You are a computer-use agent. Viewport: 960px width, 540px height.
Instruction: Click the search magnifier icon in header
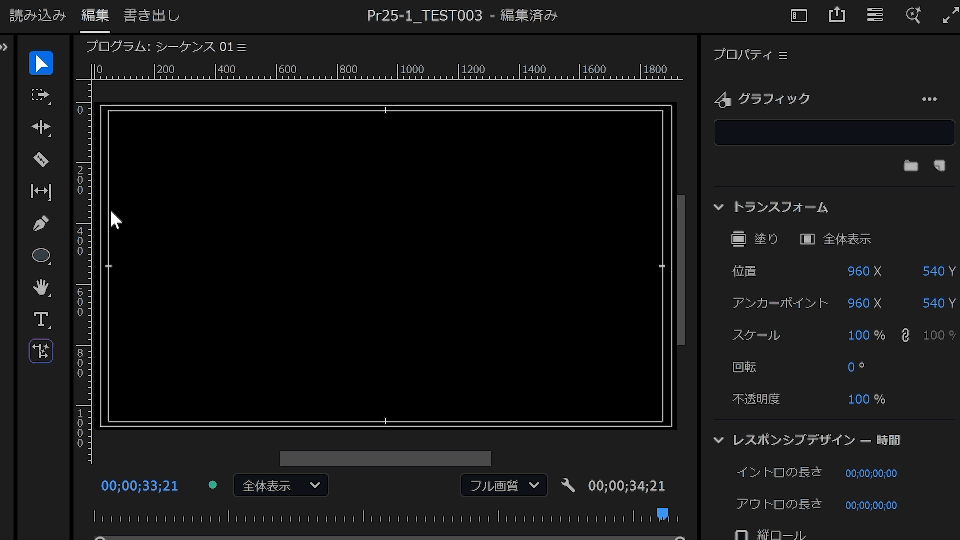tap(913, 15)
